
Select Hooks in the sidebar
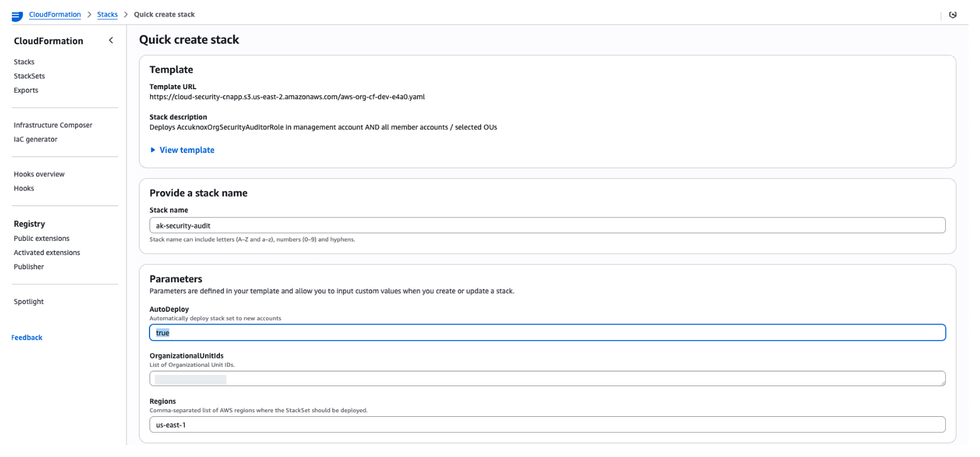point(24,188)
